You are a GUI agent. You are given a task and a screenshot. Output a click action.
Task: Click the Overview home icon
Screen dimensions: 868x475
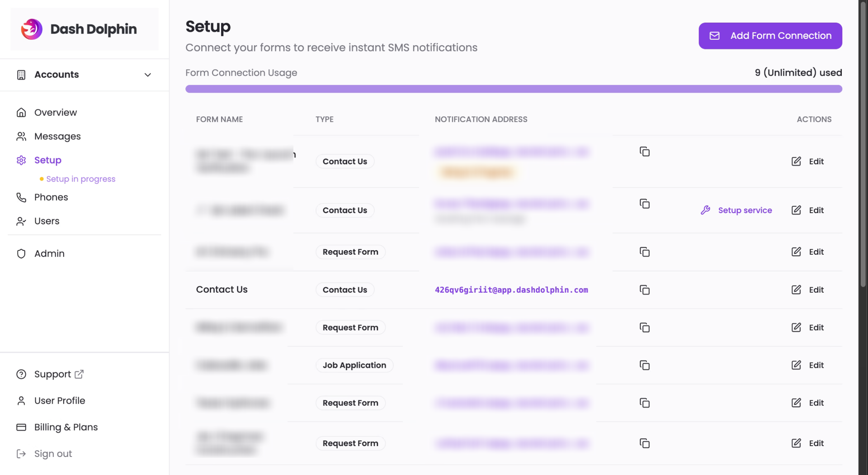21,112
